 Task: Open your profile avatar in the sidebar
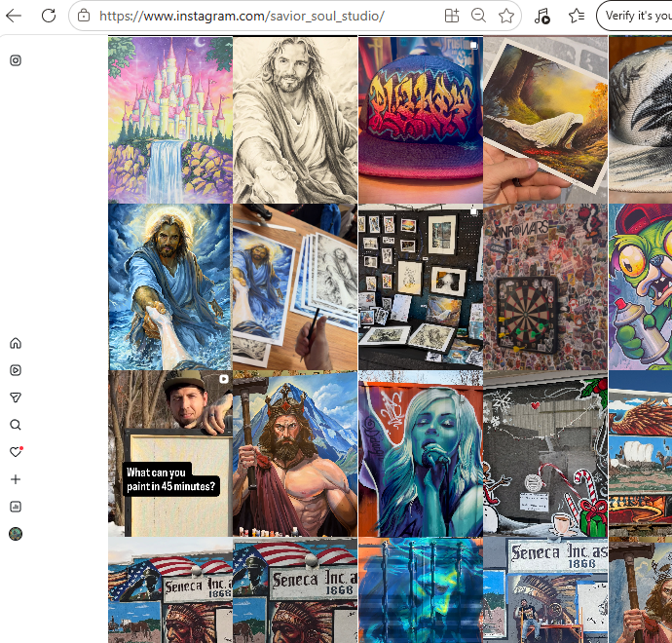(x=16, y=534)
